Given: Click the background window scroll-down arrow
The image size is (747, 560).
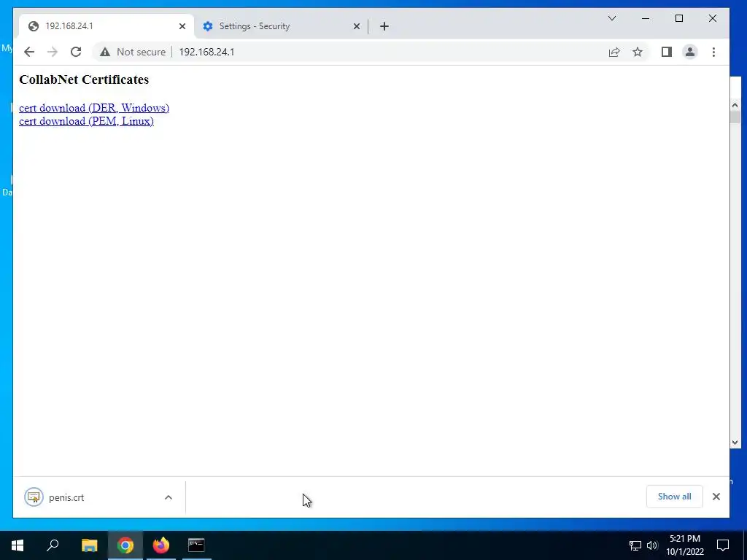Looking at the screenshot, I should tap(735, 443).
